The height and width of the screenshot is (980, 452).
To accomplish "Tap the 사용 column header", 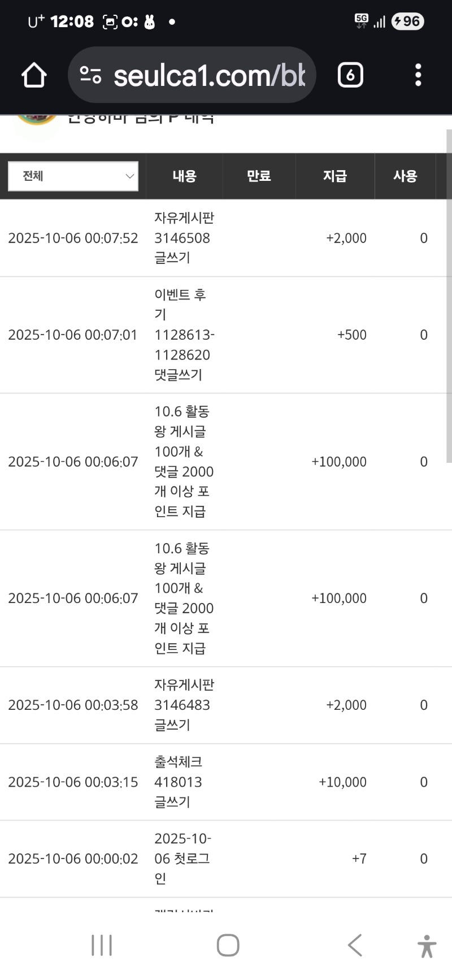I will pyautogui.click(x=405, y=176).
